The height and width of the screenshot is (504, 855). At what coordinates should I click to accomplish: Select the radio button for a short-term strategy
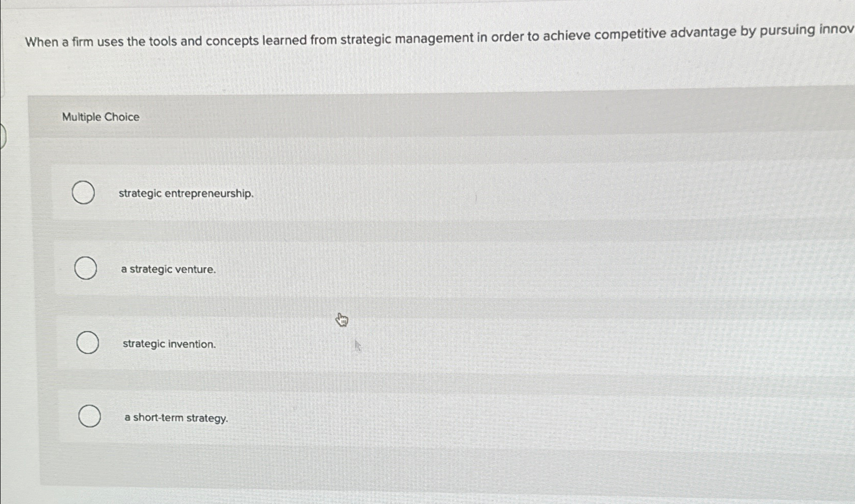[90, 417]
